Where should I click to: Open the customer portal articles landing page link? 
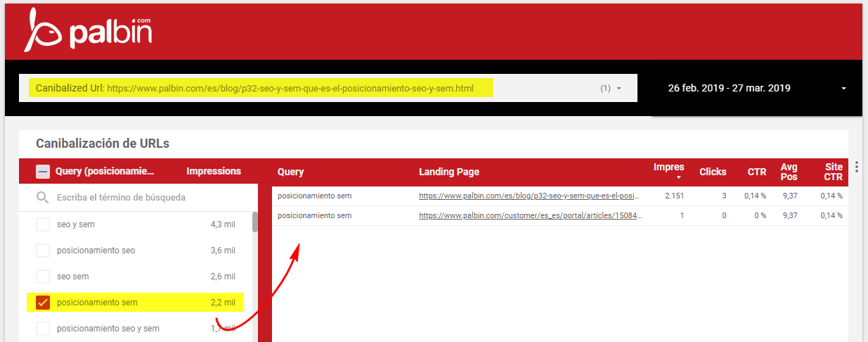pos(531,215)
